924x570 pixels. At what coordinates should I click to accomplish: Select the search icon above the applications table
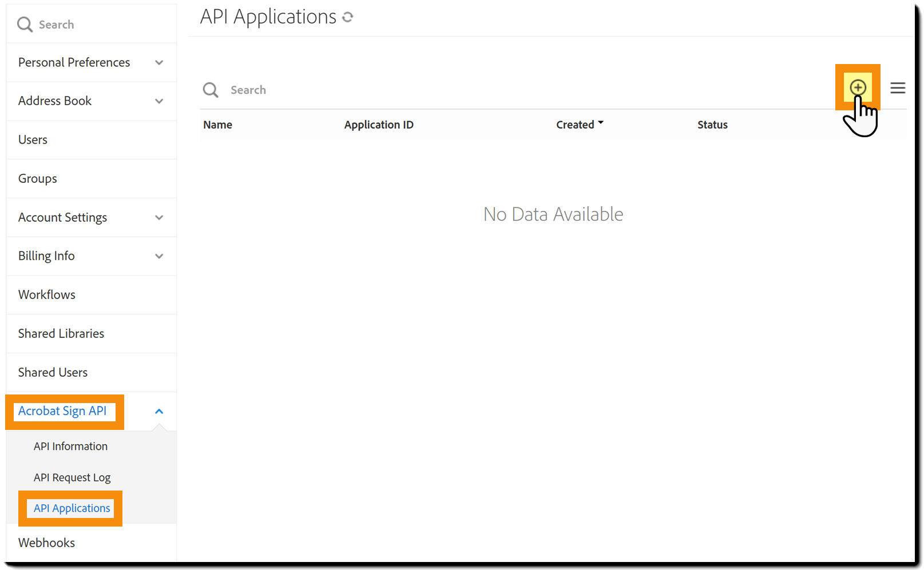pos(210,90)
